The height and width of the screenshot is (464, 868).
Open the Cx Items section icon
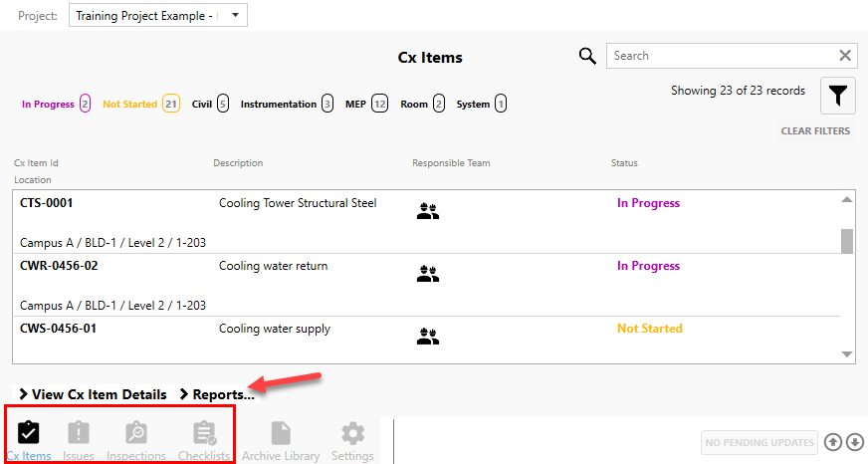tap(29, 434)
